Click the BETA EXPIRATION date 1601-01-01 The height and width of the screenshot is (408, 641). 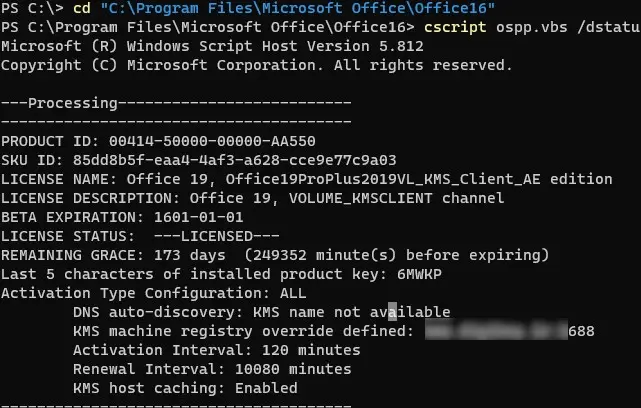point(199,217)
